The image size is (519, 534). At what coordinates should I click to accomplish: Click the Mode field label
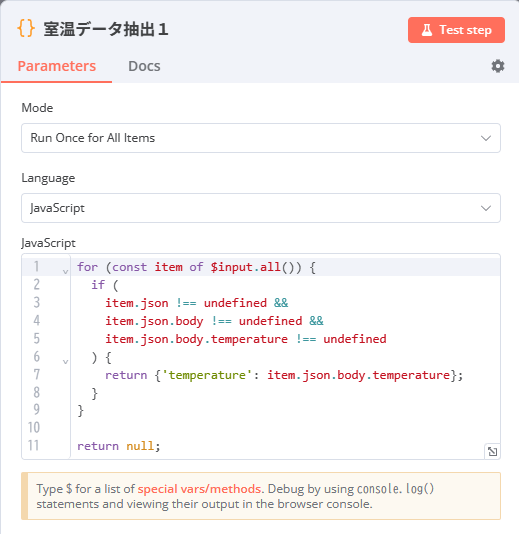pos(37,108)
